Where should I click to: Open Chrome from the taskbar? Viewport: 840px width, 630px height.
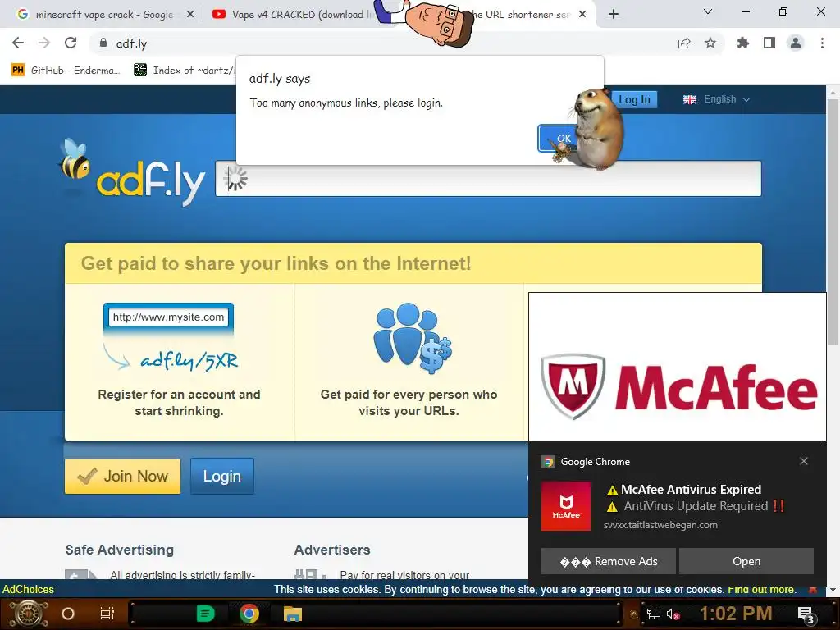click(249, 614)
